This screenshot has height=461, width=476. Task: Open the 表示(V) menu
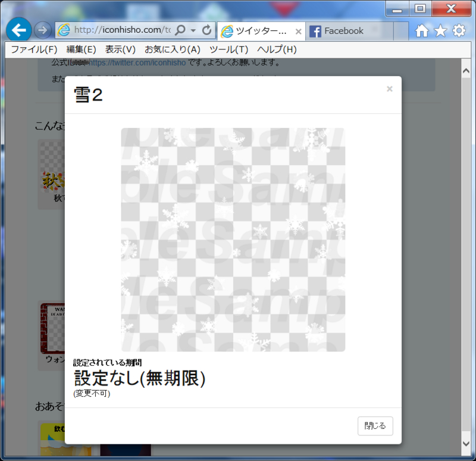[120, 49]
